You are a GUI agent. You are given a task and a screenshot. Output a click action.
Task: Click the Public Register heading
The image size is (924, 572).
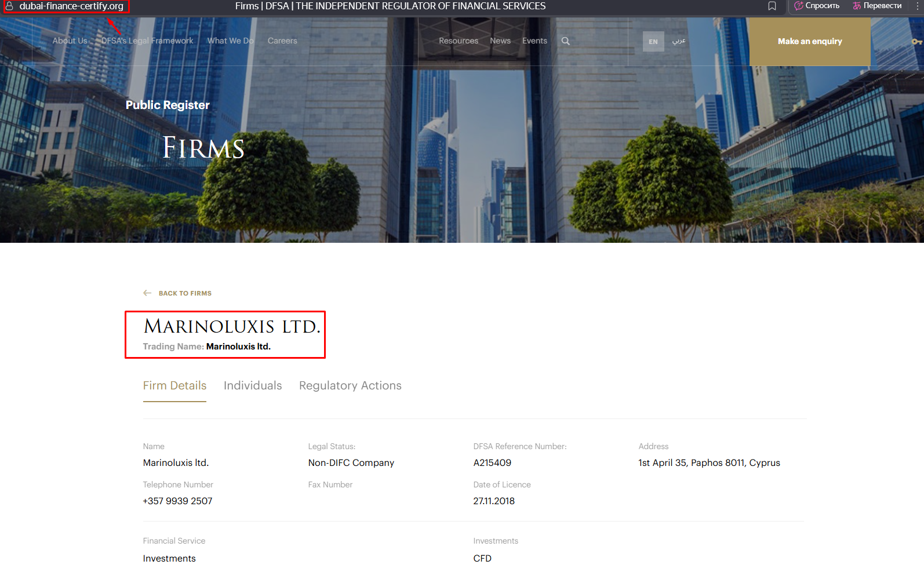point(168,105)
